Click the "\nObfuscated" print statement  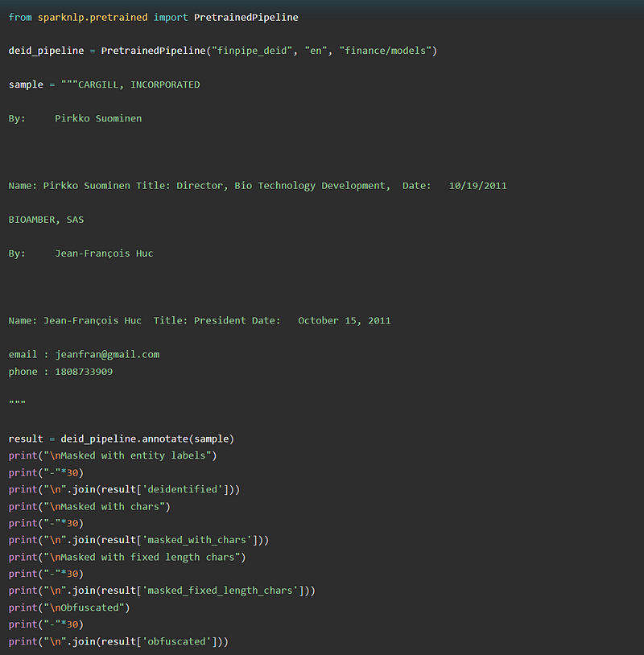(69, 608)
